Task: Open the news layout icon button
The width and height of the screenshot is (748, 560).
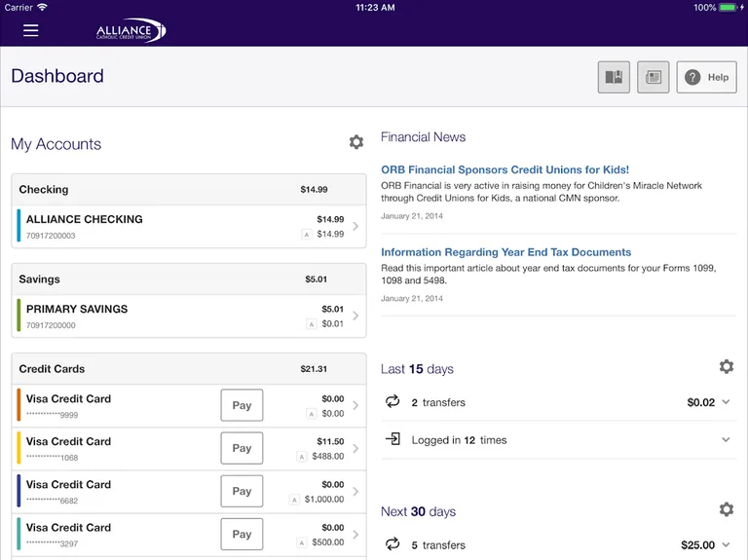Action: point(654,77)
